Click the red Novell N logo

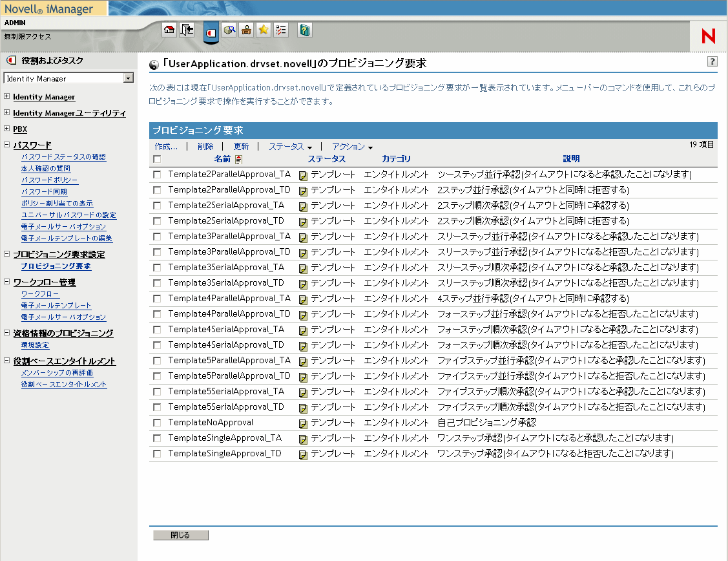pos(709,36)
